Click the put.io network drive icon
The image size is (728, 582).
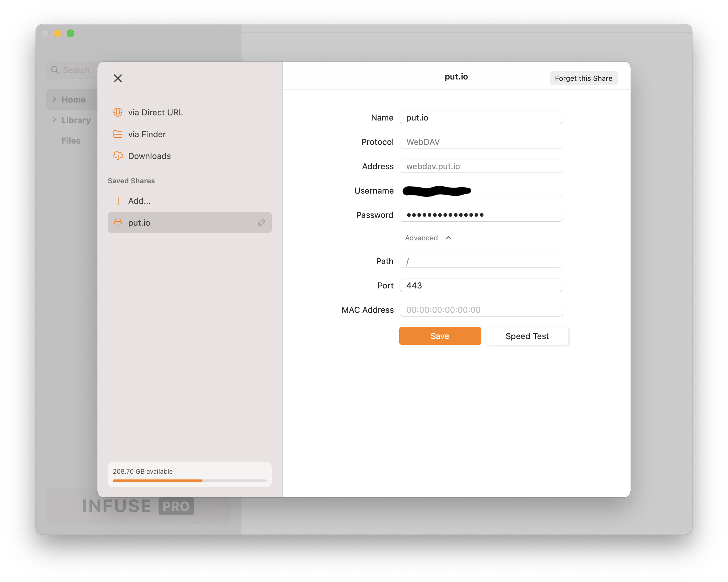coord(118,223)
